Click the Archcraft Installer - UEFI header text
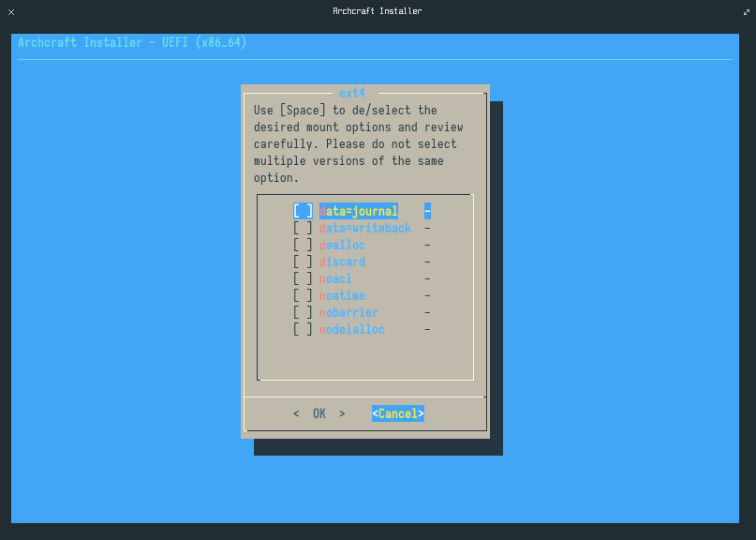Viewport: 756px width, 540px height. click(x=133, y=42)
